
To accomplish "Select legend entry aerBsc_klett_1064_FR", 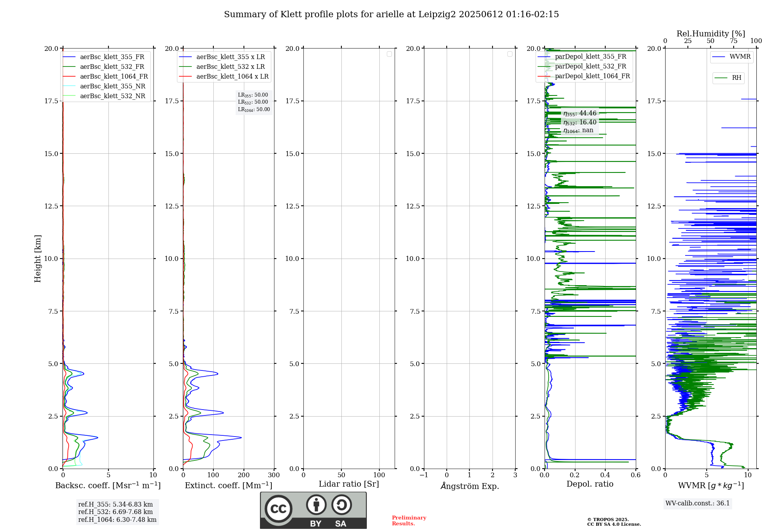I will point(114,77).
